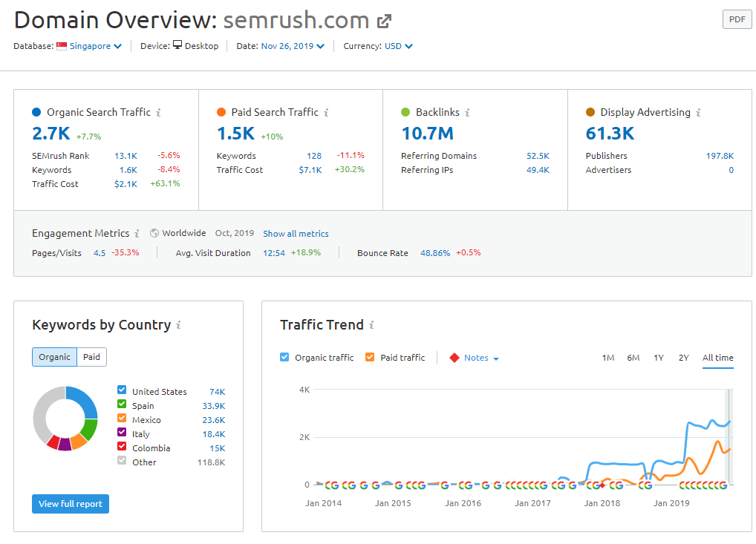This screenshot has height=544, width=756.
Task: Open semrush.com external link icon
Action: click(x=384, y=22)
